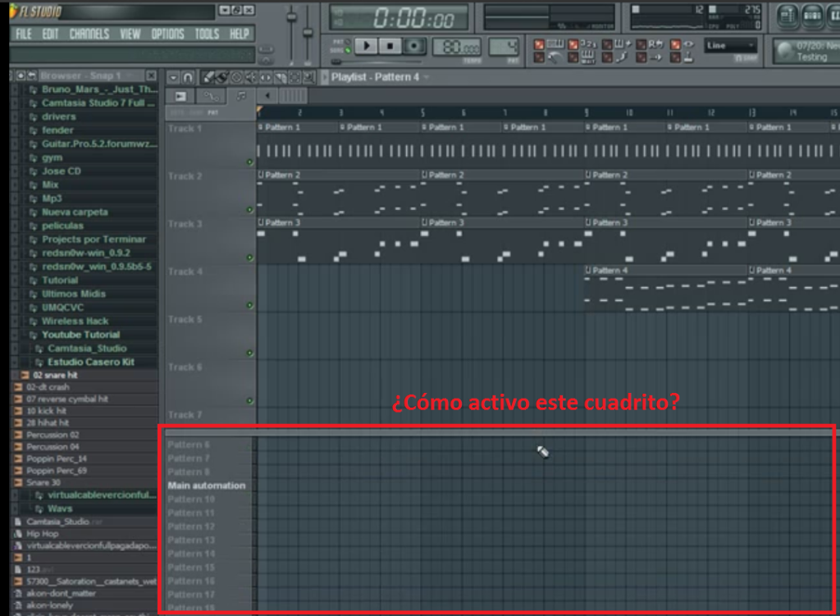The height and width of the screenshot is (616, 840).
Task: Click the stamp-shaped icon in recording panel
Action: tap(688, 57)
